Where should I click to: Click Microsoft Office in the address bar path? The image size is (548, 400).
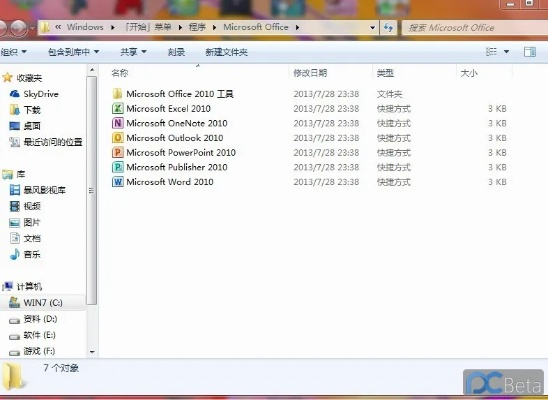click(x=256, y=27)
